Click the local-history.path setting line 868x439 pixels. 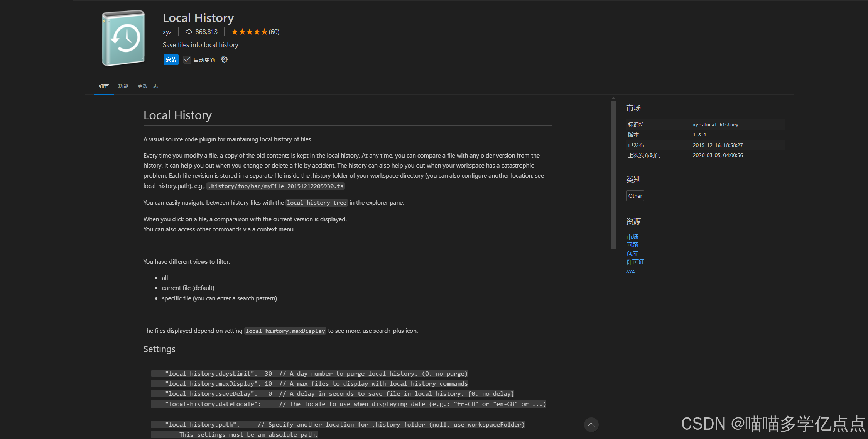pos(338,425)
